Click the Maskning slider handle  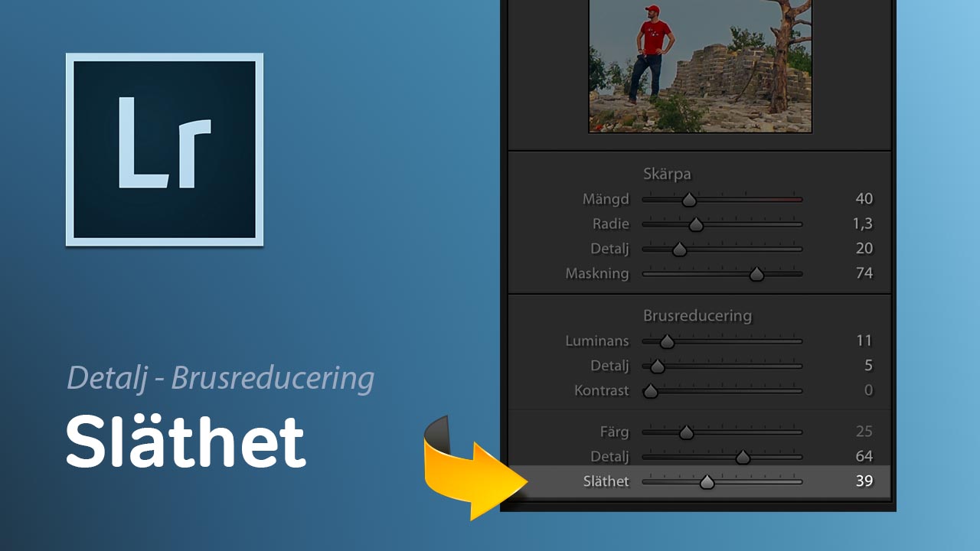(756, 274)
